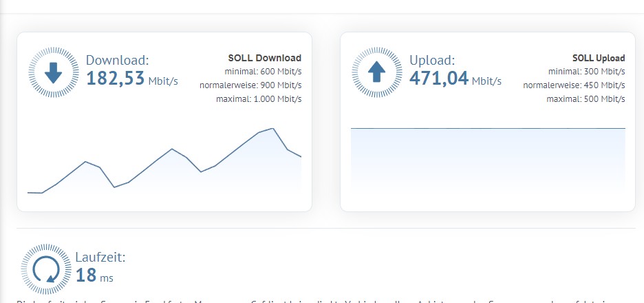Select download minimal: 600 Mbit/s text
644x303 pixels.
point(264,72)
